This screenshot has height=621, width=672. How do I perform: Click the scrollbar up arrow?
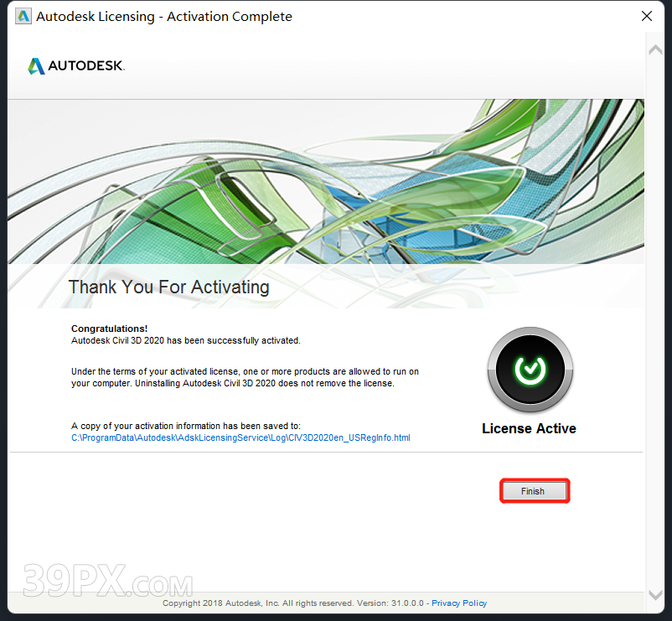click(x=655, y=49)
